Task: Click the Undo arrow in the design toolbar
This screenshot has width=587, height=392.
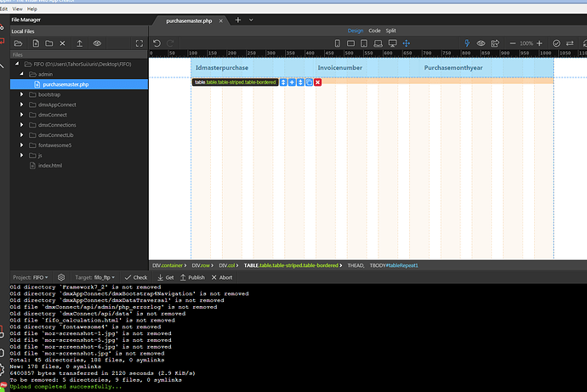Action: 157,43
